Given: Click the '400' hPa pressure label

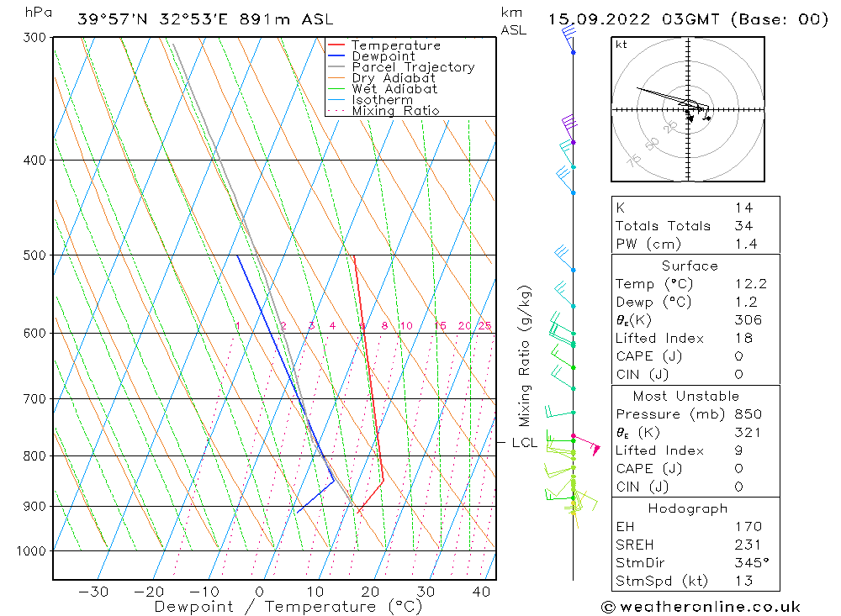Looking at the screenshot, I should pos(35,160).
